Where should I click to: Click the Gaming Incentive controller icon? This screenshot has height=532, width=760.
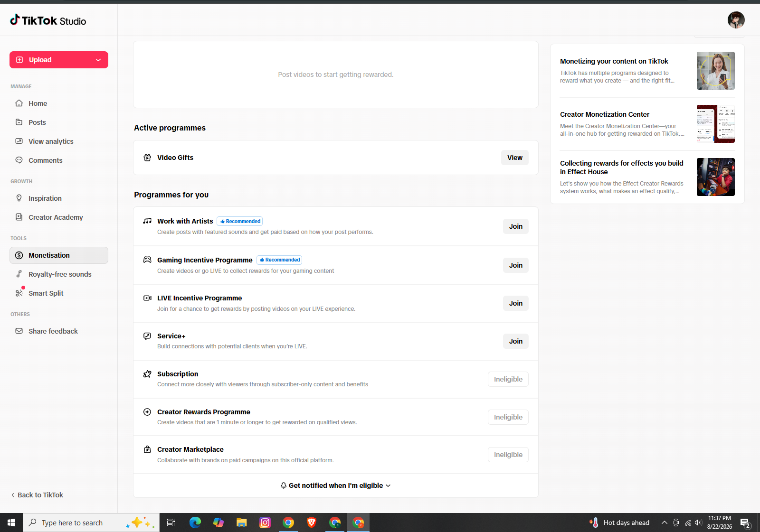click(x=147, y=260)
